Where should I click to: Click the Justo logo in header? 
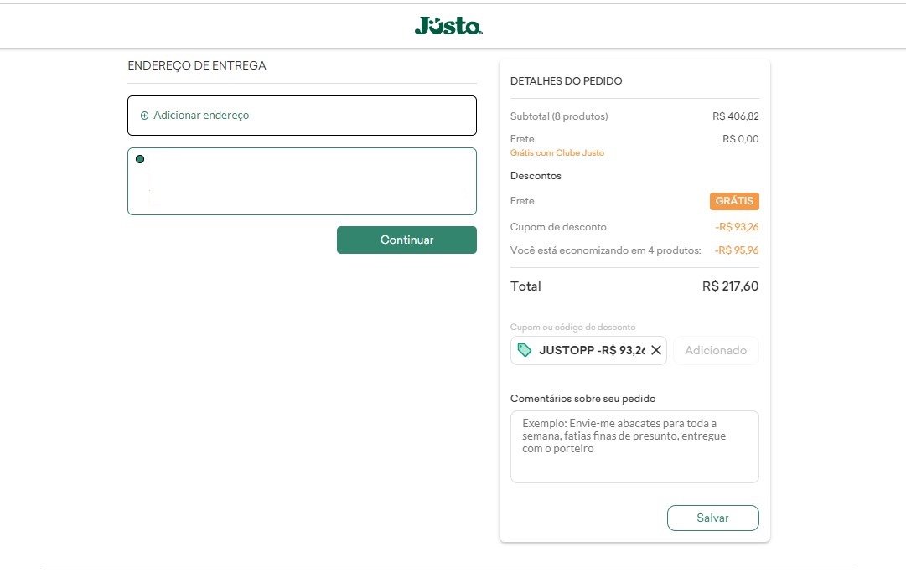click(x=448, y=25)
